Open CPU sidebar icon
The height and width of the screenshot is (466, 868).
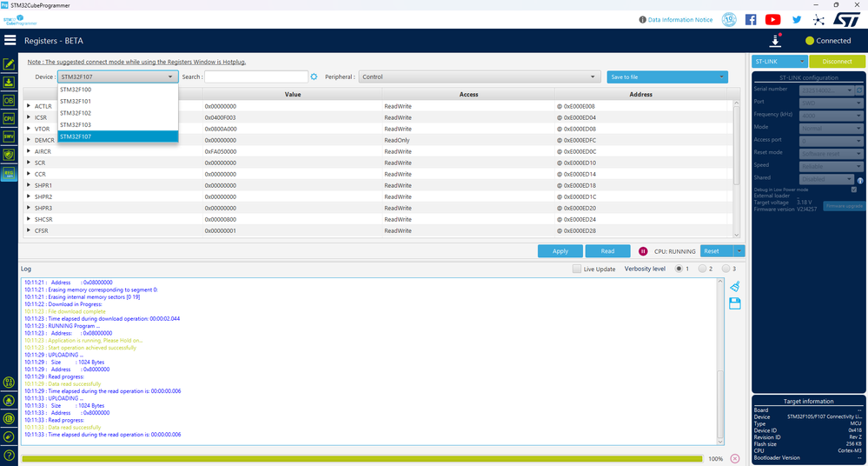pos(9,118)
